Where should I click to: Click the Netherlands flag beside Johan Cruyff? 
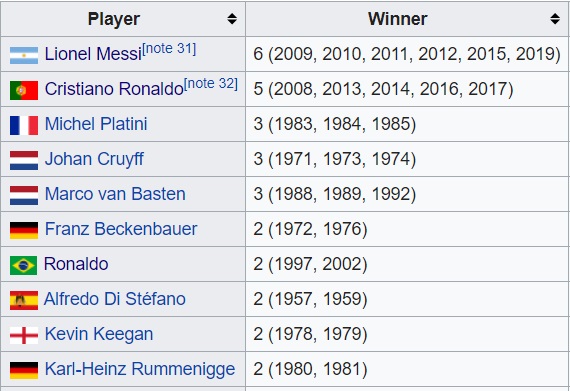click(x=24, y=161)
